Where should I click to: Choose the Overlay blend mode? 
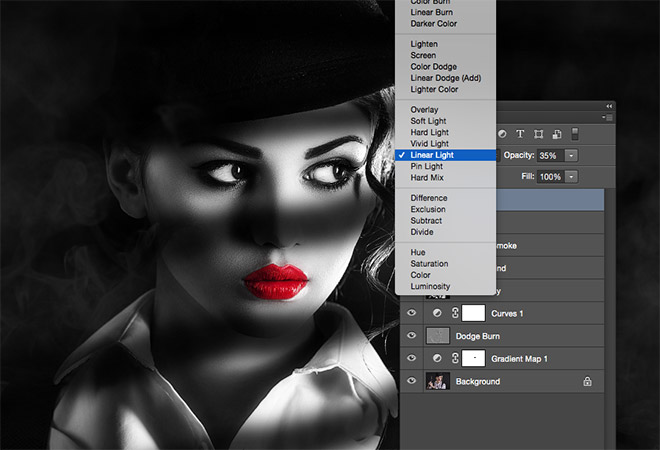tap(424, 110)
